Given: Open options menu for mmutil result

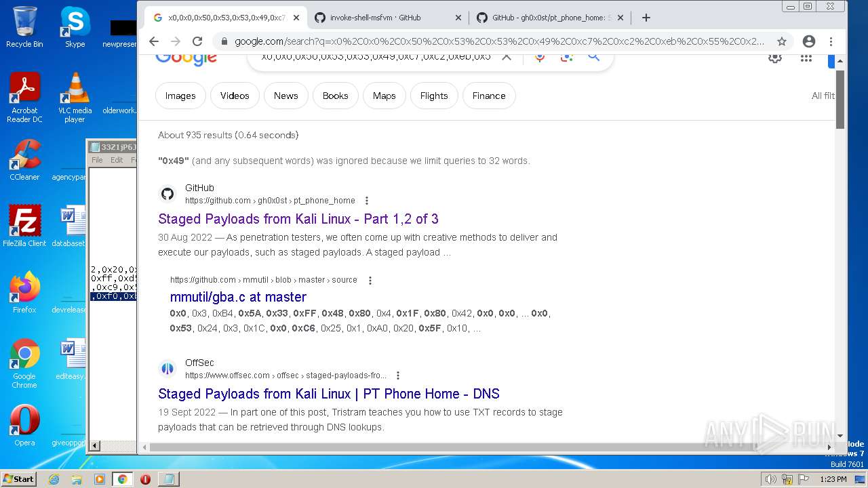Looking at the screenshot, I should pyautogui.click(x=370, y=280).
